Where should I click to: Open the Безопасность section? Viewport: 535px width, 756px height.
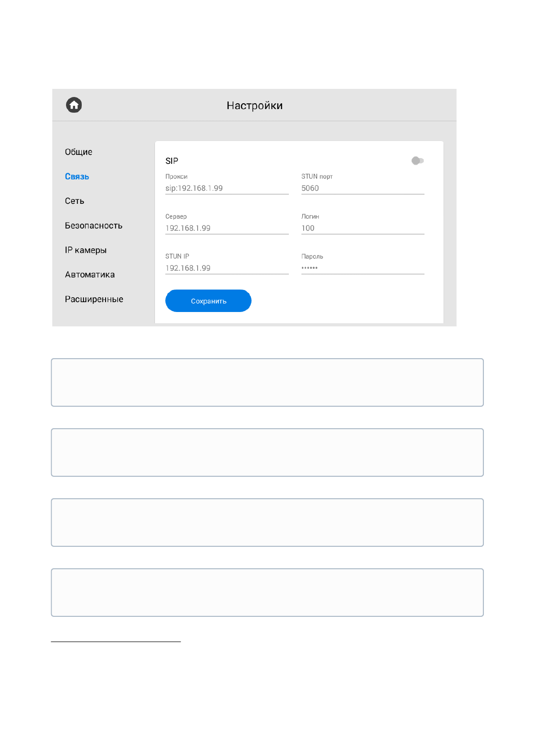[93, 226]
